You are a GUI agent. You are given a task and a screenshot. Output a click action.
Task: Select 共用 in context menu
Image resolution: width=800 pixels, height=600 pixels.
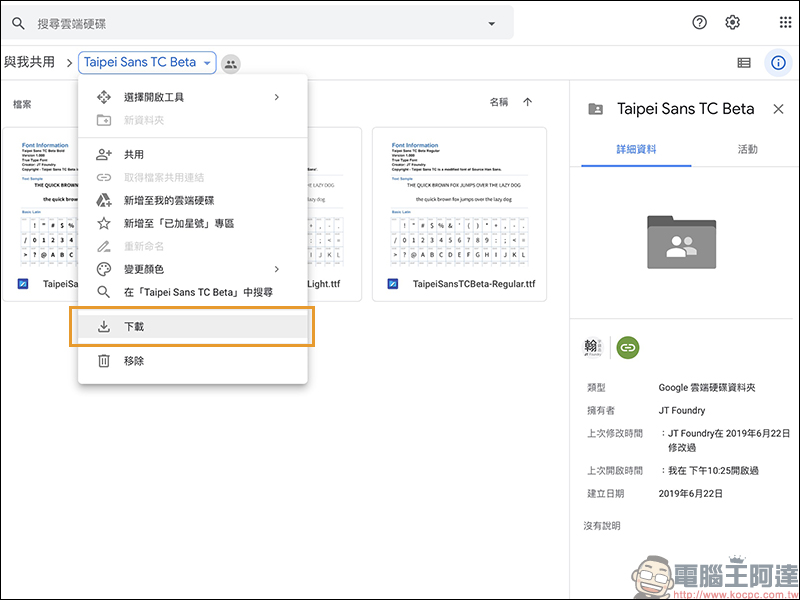coord(193,155)
